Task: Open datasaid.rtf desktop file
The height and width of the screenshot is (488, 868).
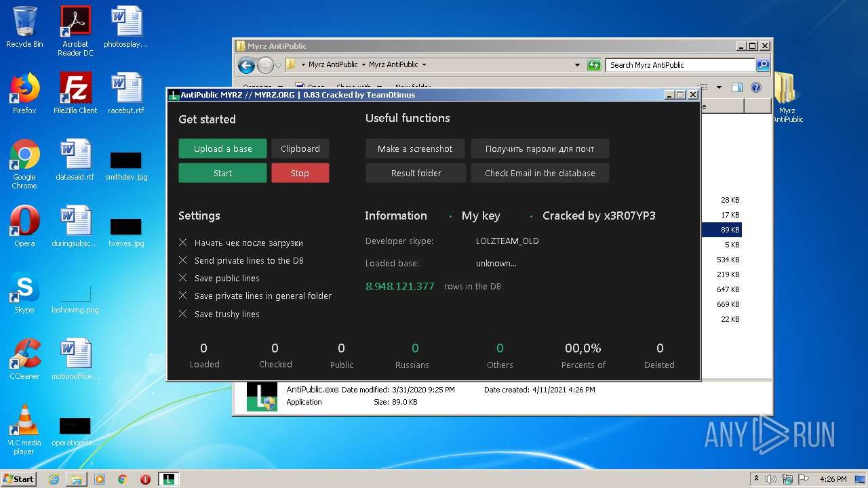Action: coord(75,160)
